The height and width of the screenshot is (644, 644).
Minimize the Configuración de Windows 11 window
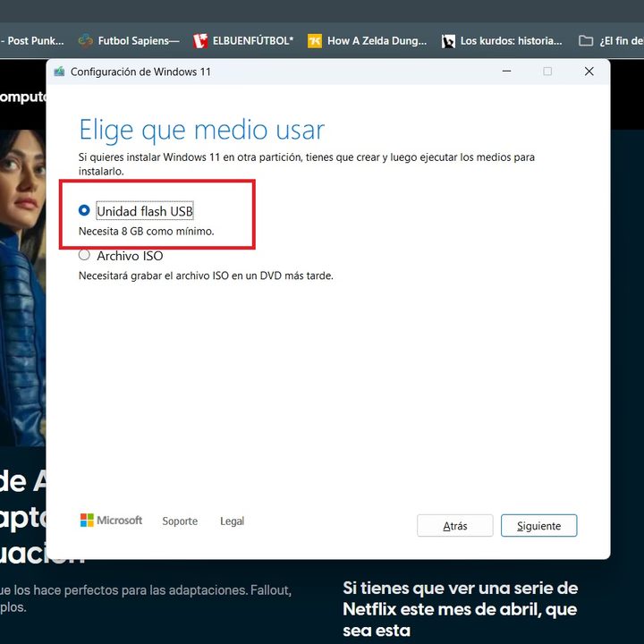point(505,72)
